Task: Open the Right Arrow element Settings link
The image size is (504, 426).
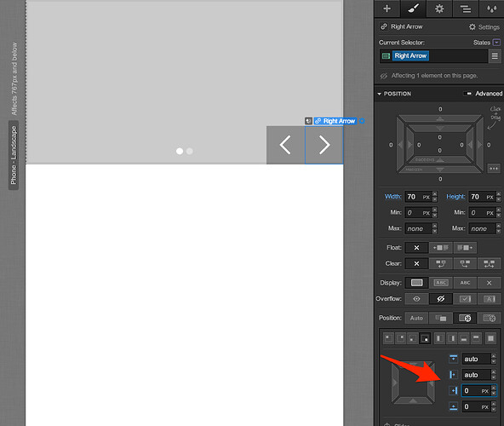Action: [x=484, y=27]
